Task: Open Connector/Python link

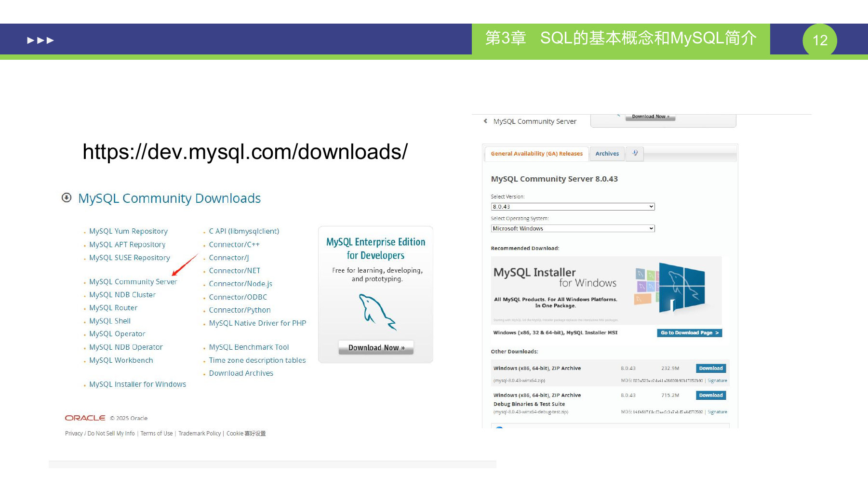Action: point(240,310)
